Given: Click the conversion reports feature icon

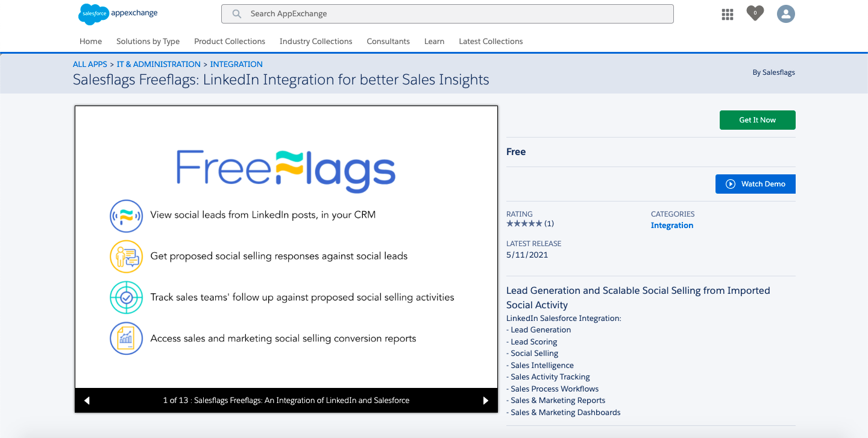Looking at the screenshot, I should (126, 338).
